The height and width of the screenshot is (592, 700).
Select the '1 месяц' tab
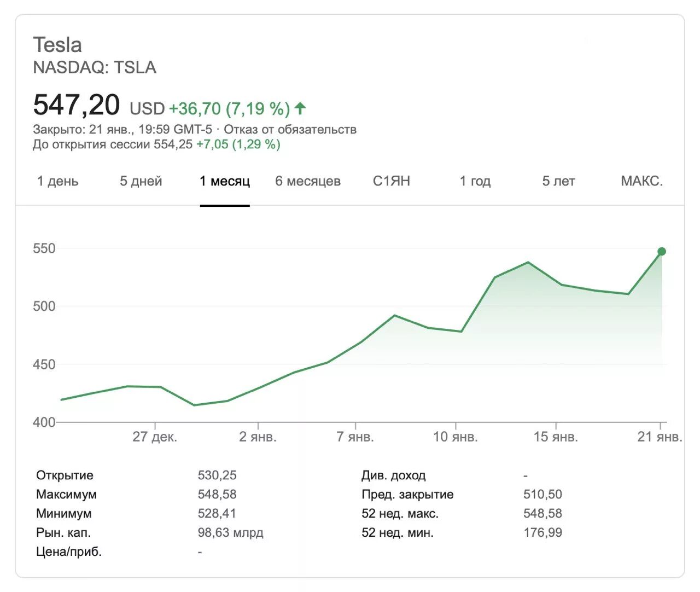(x=225, y=181)
